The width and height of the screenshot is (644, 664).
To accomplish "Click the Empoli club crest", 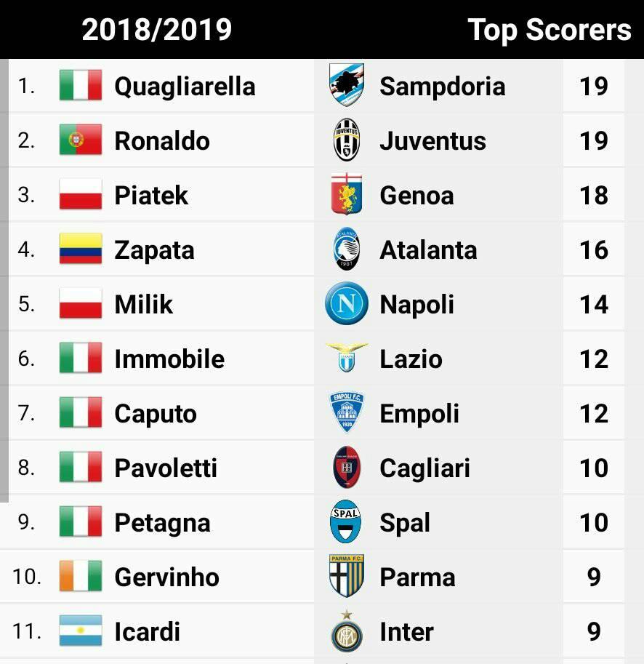I will tap(347, 412).
